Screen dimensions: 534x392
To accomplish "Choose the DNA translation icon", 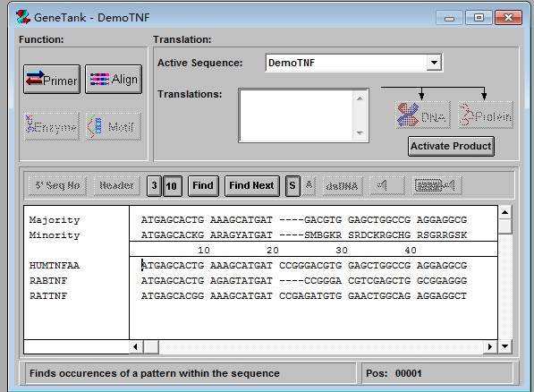I will (422, 115).
